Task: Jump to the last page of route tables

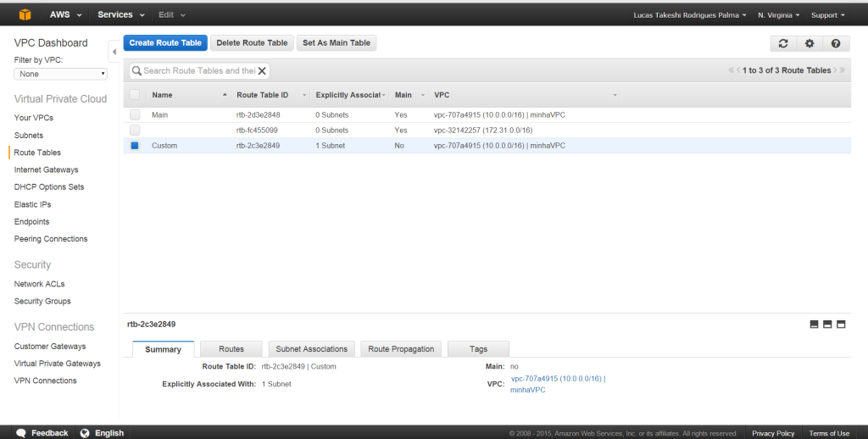Action: 842,70
